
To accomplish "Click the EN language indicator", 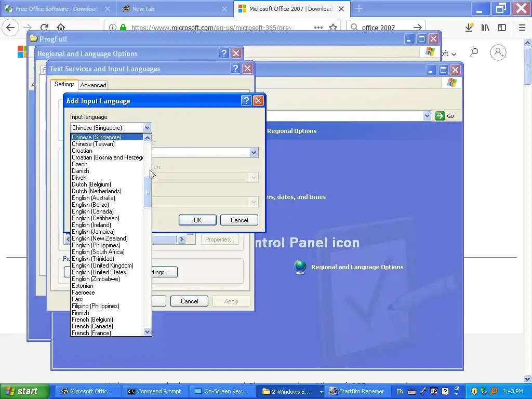I will point(400,392).
